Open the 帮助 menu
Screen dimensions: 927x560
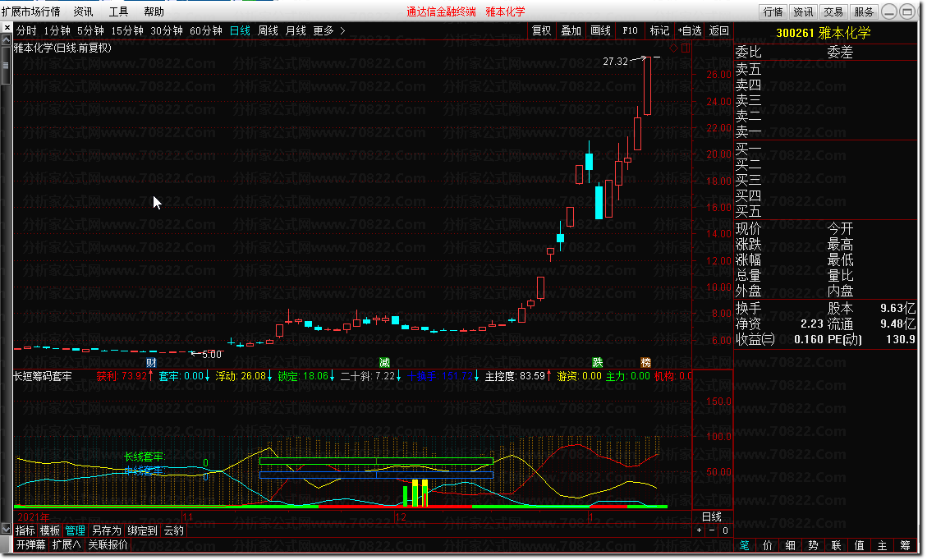point(154,11)
